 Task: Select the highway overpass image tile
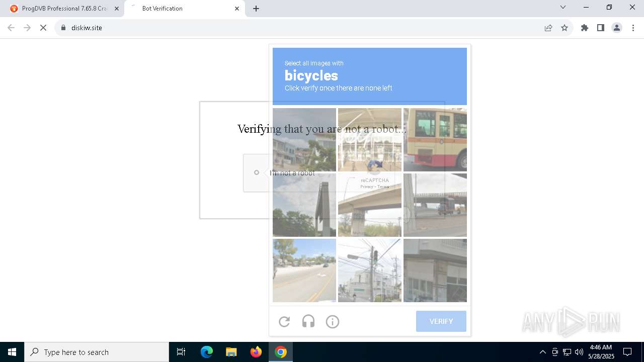(x=370, y=205)
